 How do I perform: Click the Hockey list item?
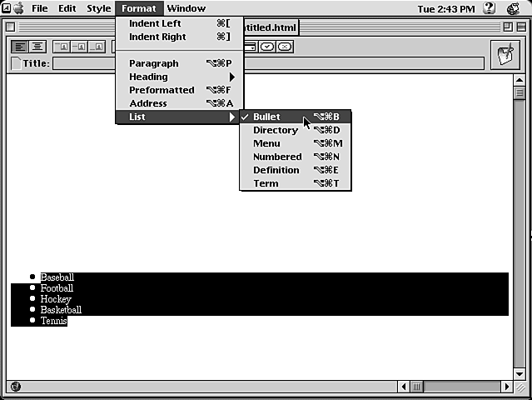56,299
